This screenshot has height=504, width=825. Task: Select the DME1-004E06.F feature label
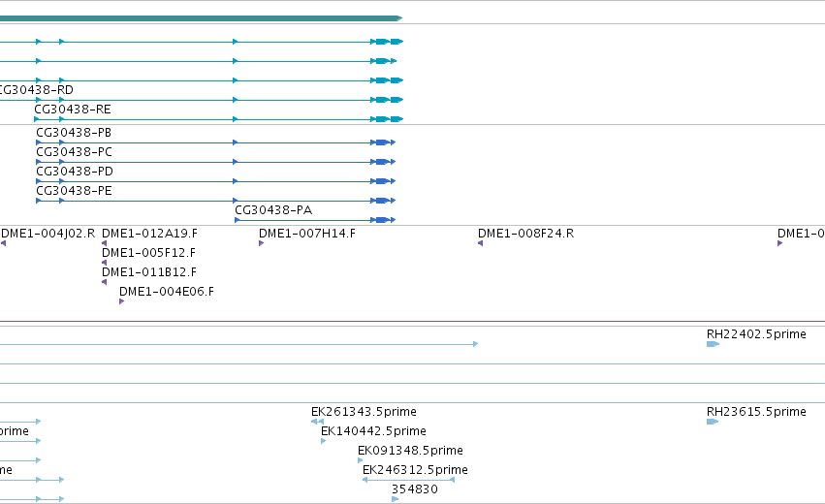click(x=167, y=292)
